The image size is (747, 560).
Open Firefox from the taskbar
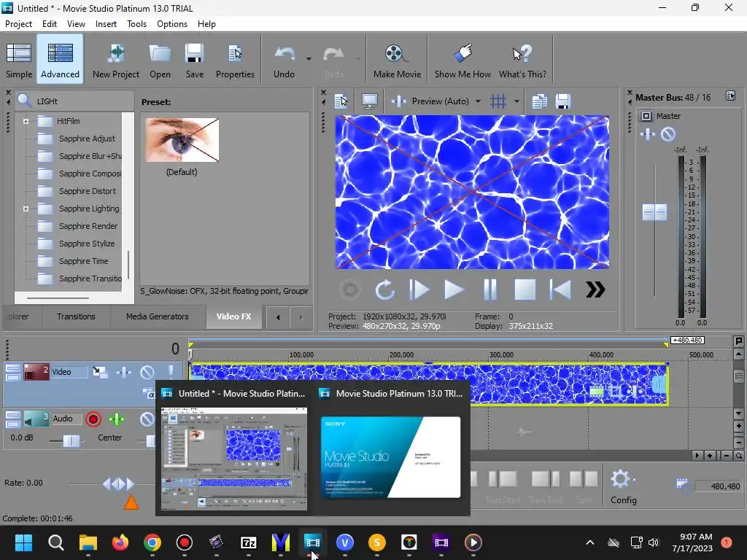coord(120,542)
